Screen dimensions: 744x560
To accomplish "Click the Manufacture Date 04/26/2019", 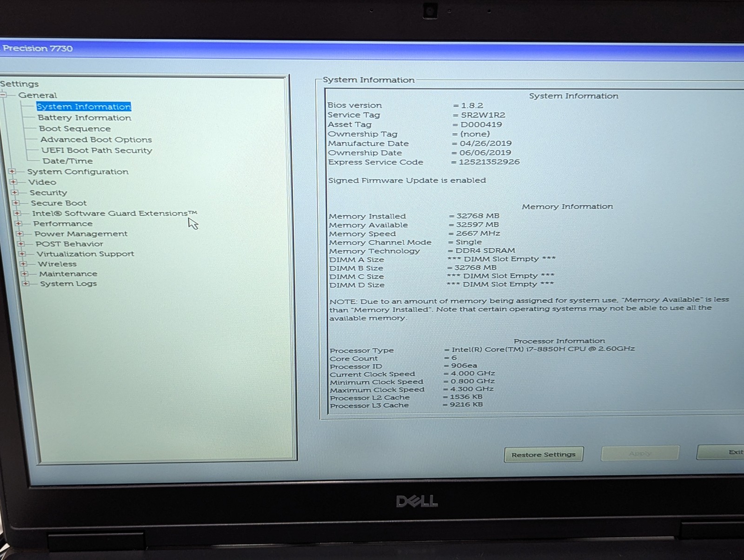I will coord(485,143).
